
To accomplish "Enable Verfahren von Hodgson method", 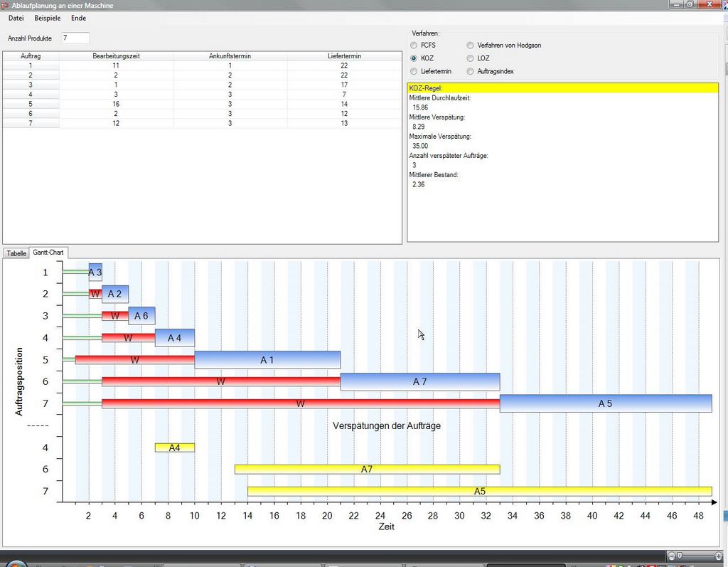I will click(x=470, y=46).
